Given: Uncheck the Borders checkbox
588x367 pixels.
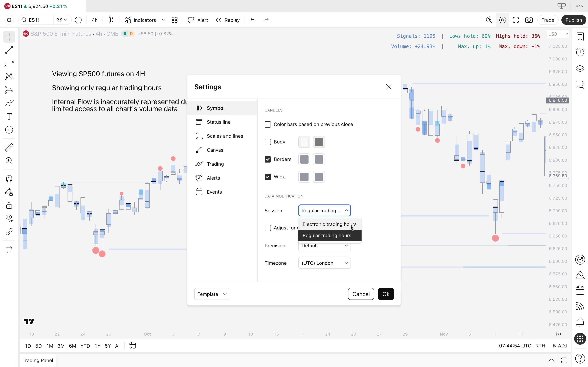Looking at the screenshot, I should coord(268,159).
